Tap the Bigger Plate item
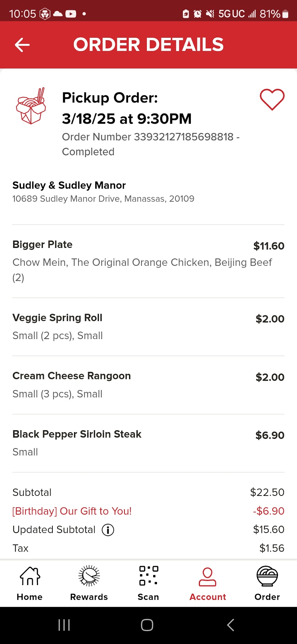This screenshot has width=297, height=644. [42, 245]
